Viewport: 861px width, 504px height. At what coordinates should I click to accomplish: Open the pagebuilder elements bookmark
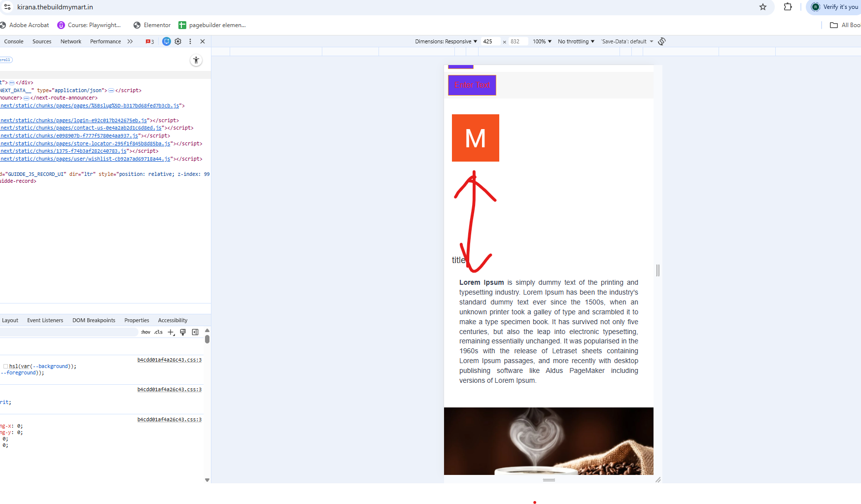[212, 25]
